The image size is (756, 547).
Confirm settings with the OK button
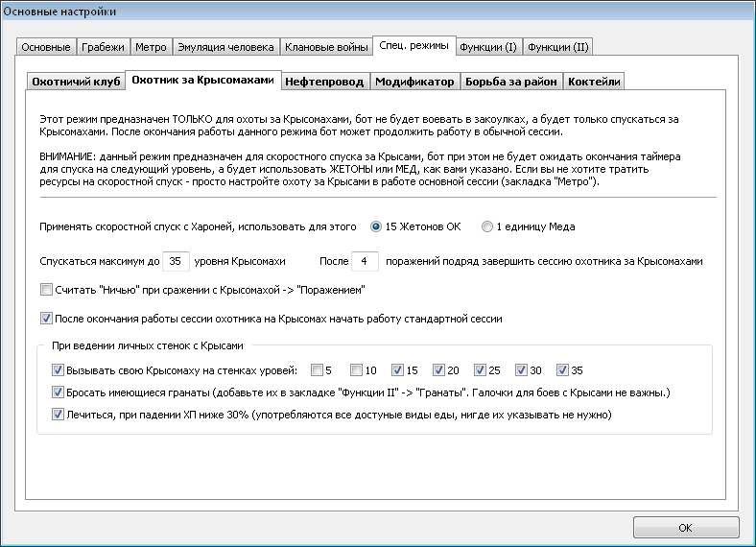(686, 528)
